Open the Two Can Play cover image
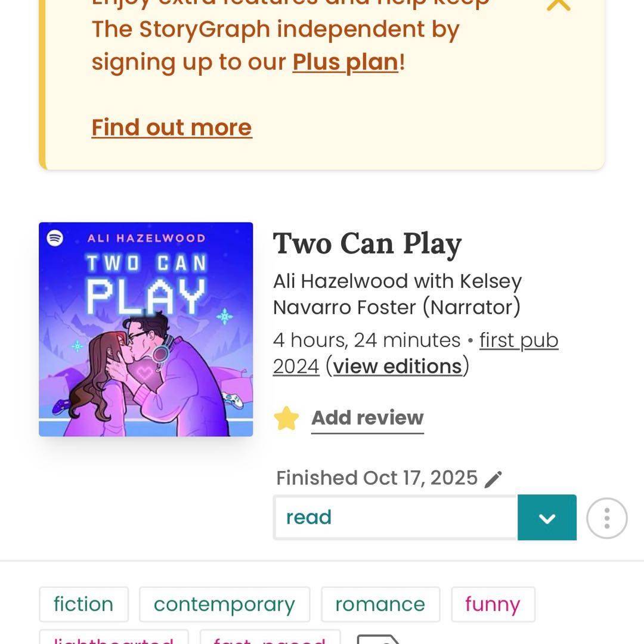This screenshot has height=644, width=644. (146, 329)
